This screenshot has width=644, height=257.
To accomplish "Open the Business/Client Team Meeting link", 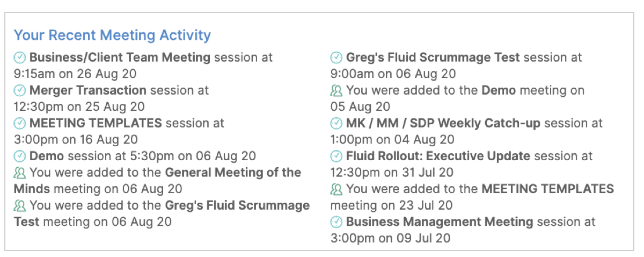I will point(120,58).
